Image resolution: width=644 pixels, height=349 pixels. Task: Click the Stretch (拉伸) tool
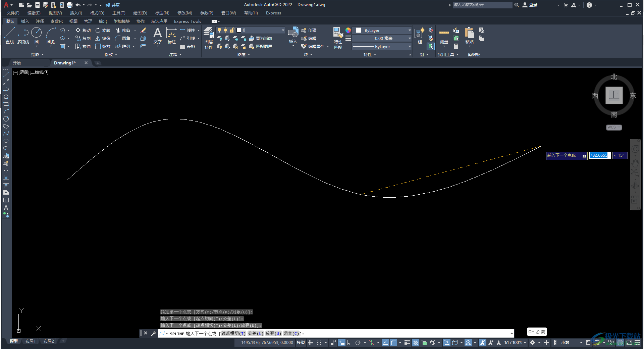[83, 46]
